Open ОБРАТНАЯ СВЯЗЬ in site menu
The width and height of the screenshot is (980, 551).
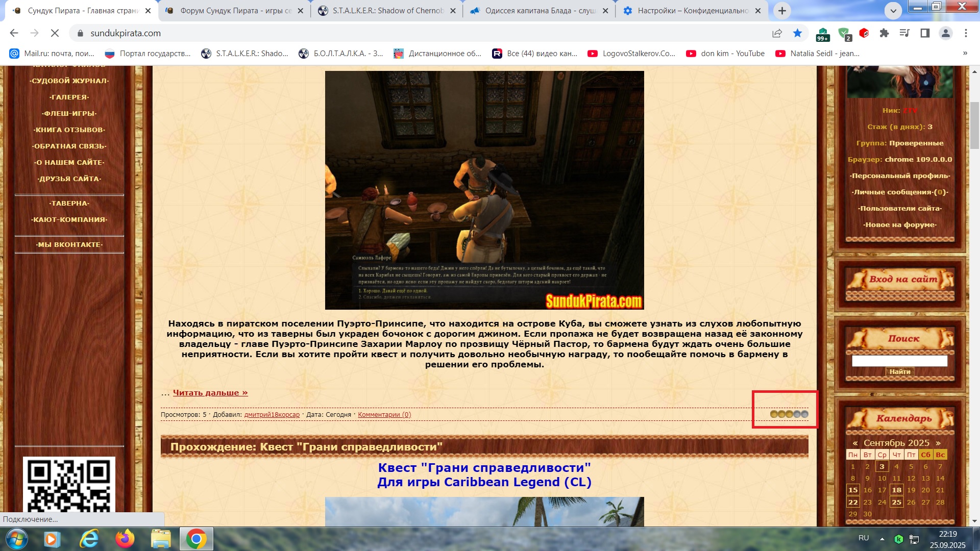point(69,146)
